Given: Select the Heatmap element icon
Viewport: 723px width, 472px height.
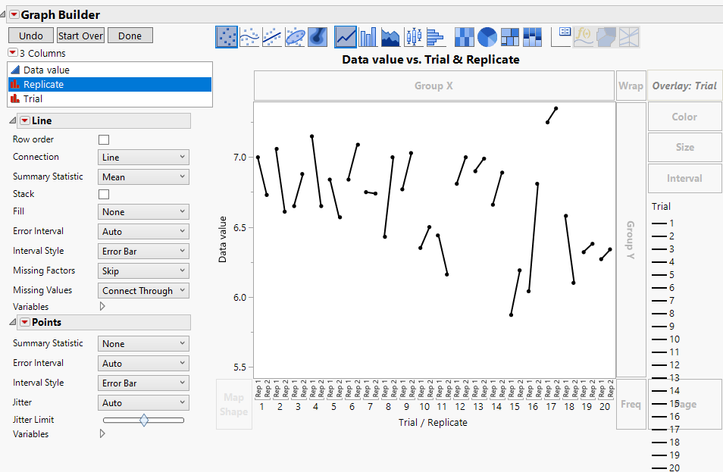Looking at the screenshot, I should pos(464,37).
